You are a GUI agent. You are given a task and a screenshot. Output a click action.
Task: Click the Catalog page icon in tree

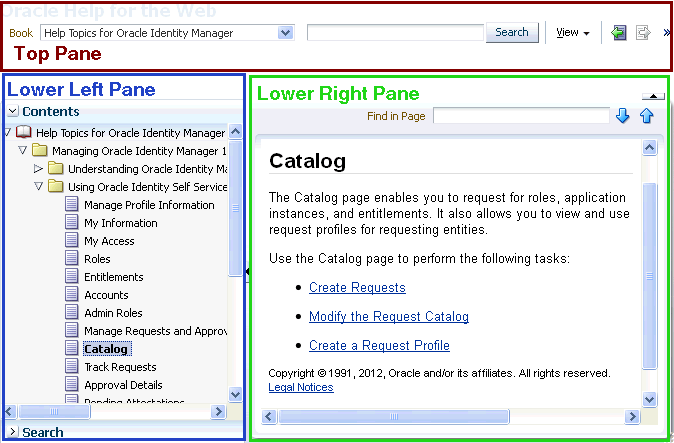72,348
